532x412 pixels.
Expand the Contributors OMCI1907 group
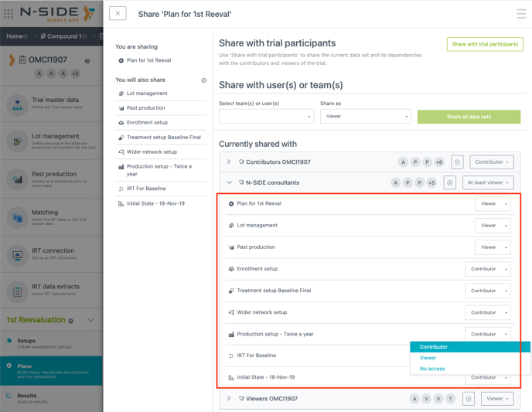[x=229, y=162]
